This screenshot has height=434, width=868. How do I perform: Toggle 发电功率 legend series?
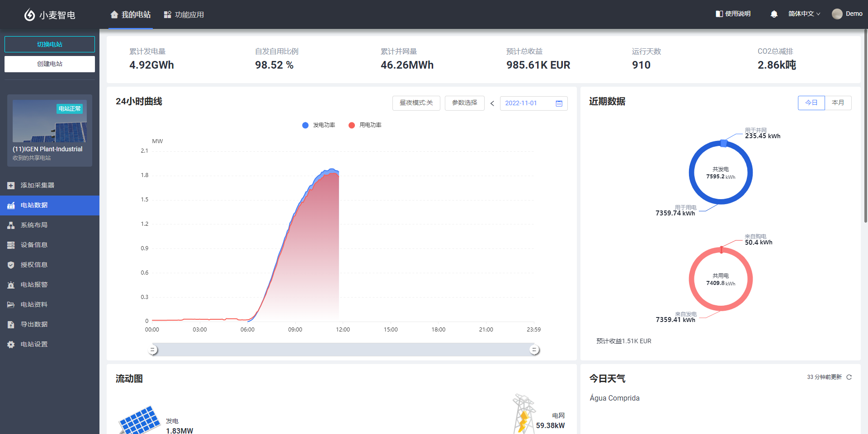click(x=319, y=125)
